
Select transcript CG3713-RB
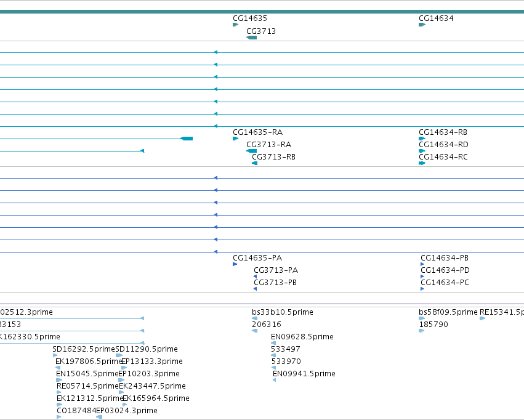(x=273, y=157)
